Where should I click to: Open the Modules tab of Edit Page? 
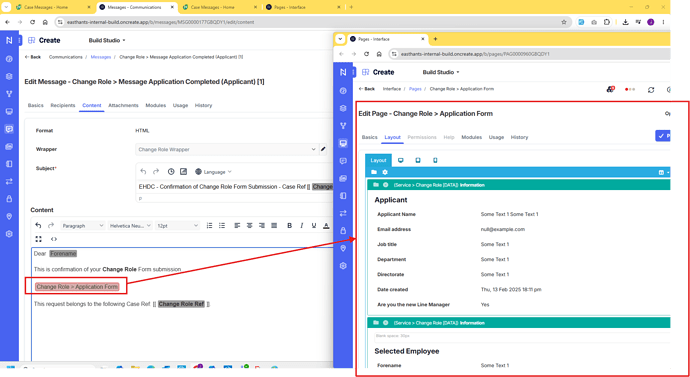pyautogui.click(x=471, y=137)
